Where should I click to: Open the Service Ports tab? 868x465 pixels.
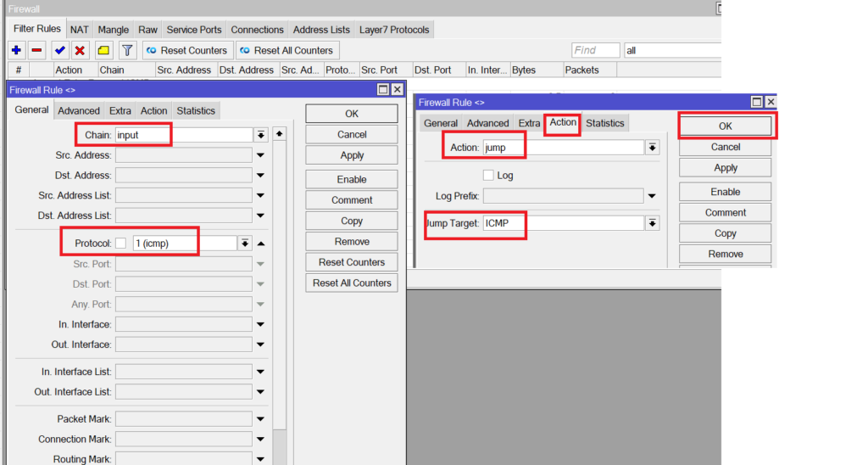coord(194,30)
